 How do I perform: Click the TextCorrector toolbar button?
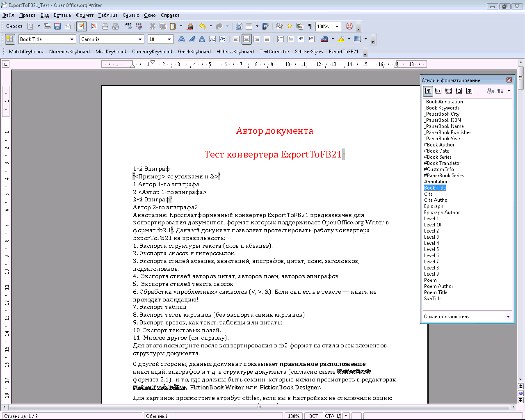click(274, 52)
